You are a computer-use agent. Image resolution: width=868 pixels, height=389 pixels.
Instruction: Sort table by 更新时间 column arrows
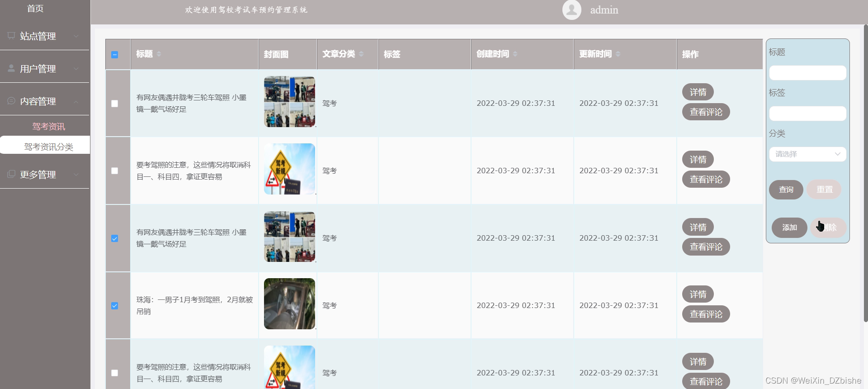click(618, 54)
